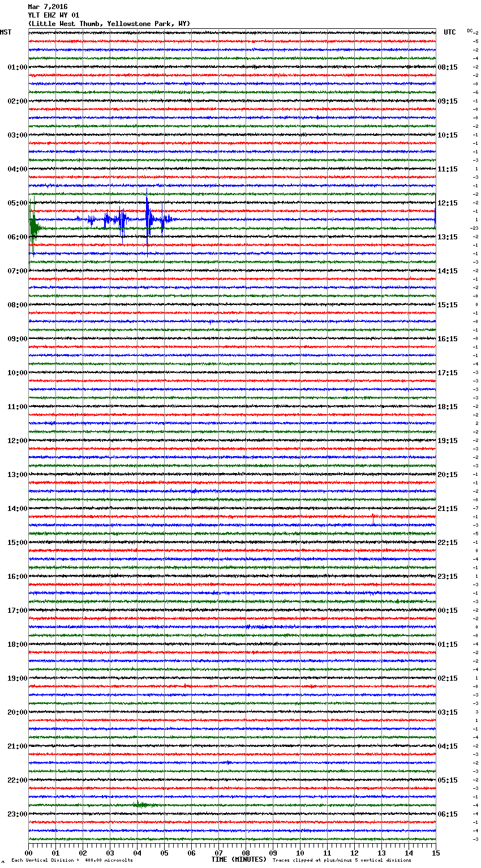481x868 pixels.
Task: Click the 'MST' time zone header
Action: pyautogui.click(x=6, y=32)
